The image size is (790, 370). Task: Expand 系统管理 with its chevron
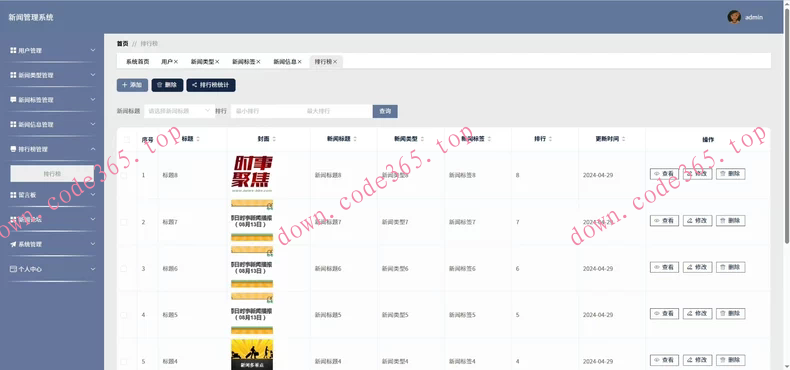(x=93, y=244)
